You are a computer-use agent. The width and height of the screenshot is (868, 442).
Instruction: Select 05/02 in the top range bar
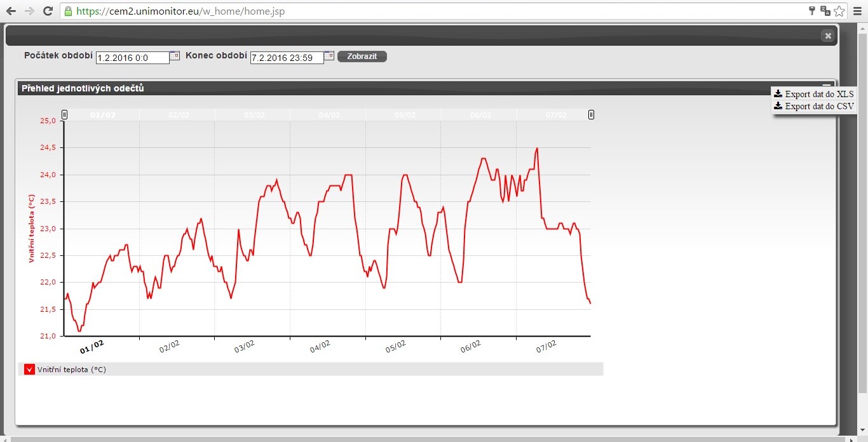[x=405, y=115]
